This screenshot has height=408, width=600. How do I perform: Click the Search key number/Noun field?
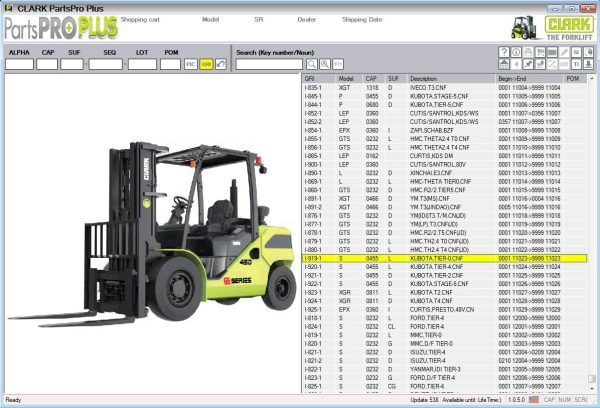tap(269, 64)
